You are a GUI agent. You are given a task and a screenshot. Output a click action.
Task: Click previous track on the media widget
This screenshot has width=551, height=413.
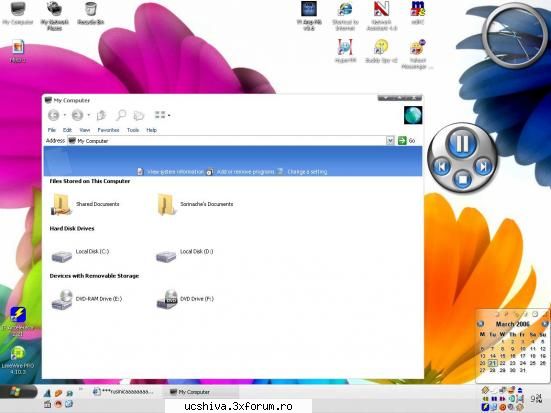click(441, 166)
